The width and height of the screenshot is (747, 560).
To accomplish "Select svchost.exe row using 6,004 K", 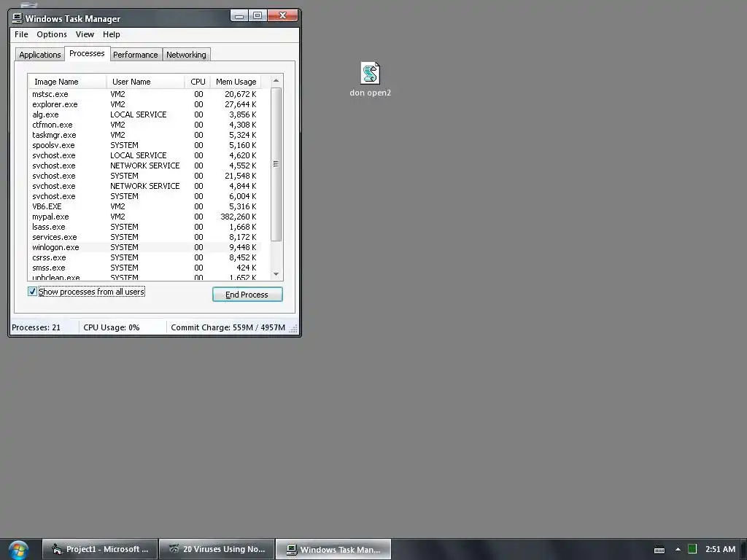I will (x=145, y=196).
